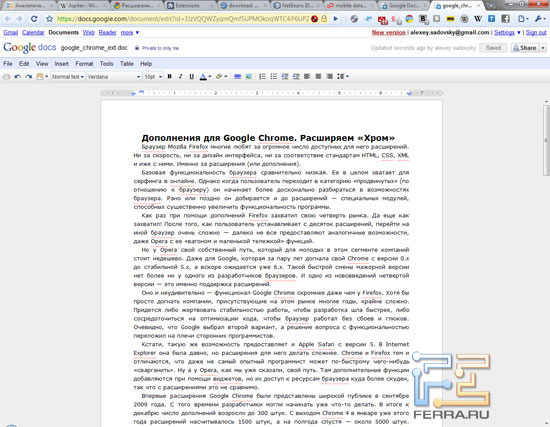The height and width of the screenshot is (427, 550).
Task: Toggle underline formatting
Action: 192,76
